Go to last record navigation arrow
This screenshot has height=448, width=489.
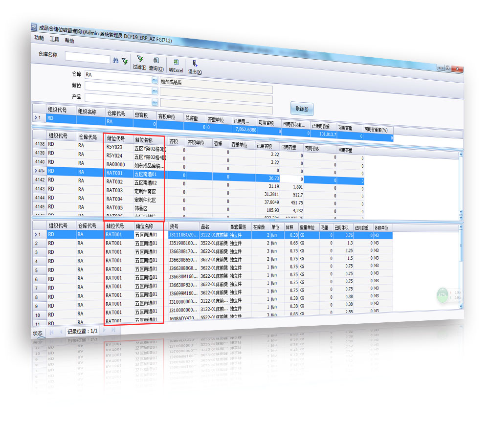(113, 331)
